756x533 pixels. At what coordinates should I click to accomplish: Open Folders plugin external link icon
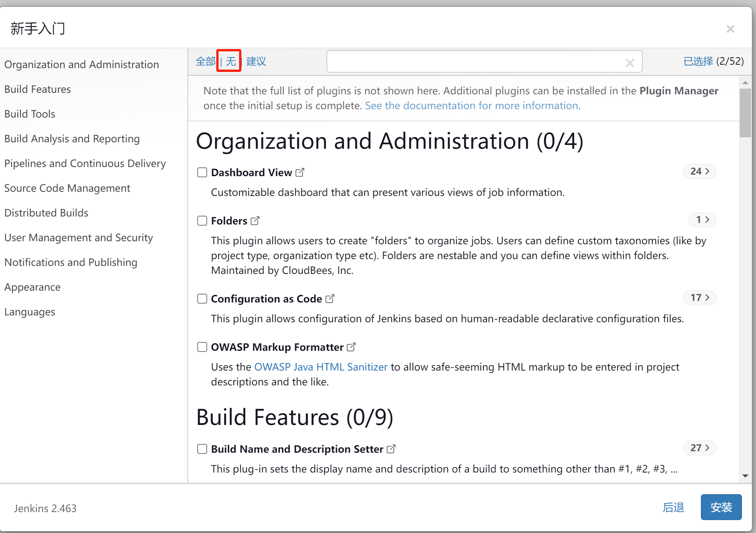(255, 221)
